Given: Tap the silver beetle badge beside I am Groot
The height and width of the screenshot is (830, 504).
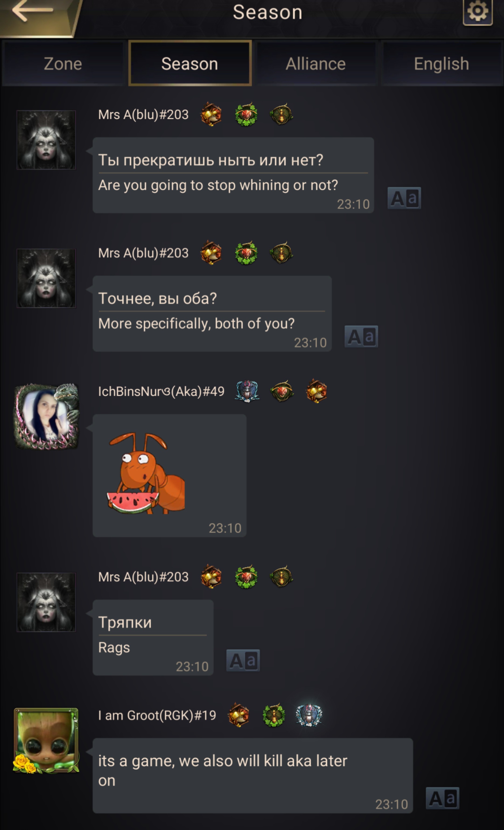Looking at the screenshot, I should point(309,715).
